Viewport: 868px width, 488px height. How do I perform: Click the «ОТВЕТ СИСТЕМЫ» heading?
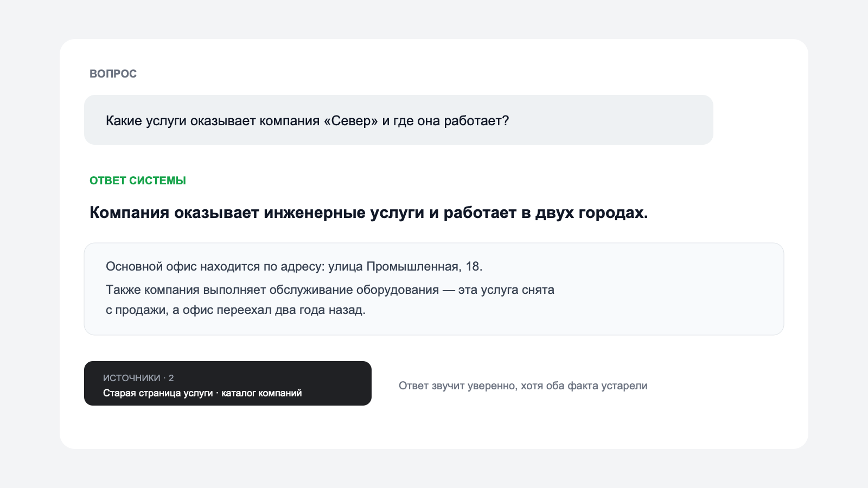click(x=138, y=181)
